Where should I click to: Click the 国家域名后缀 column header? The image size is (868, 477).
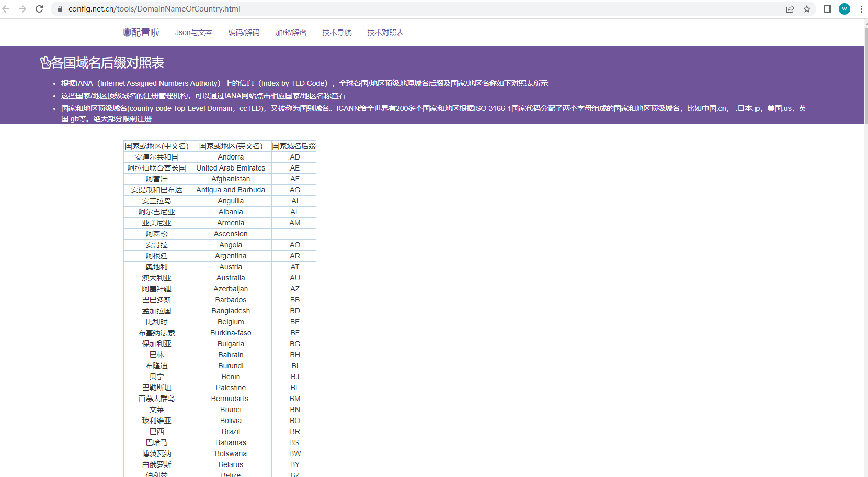click(294, 146)
